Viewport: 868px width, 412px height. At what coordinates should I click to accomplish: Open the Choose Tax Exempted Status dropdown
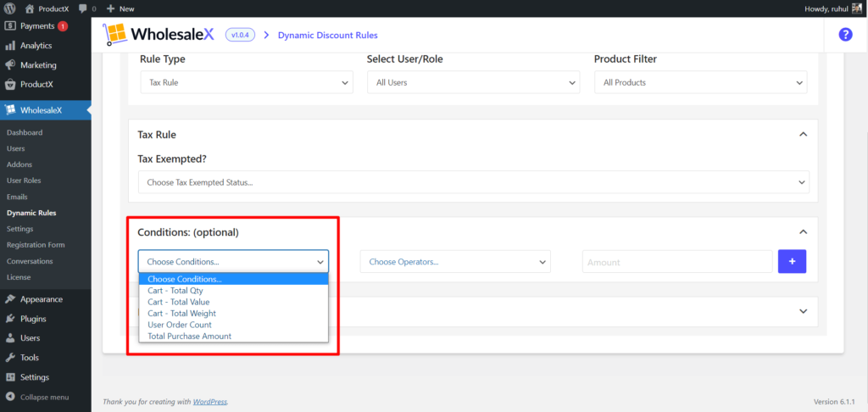point(473,181)
